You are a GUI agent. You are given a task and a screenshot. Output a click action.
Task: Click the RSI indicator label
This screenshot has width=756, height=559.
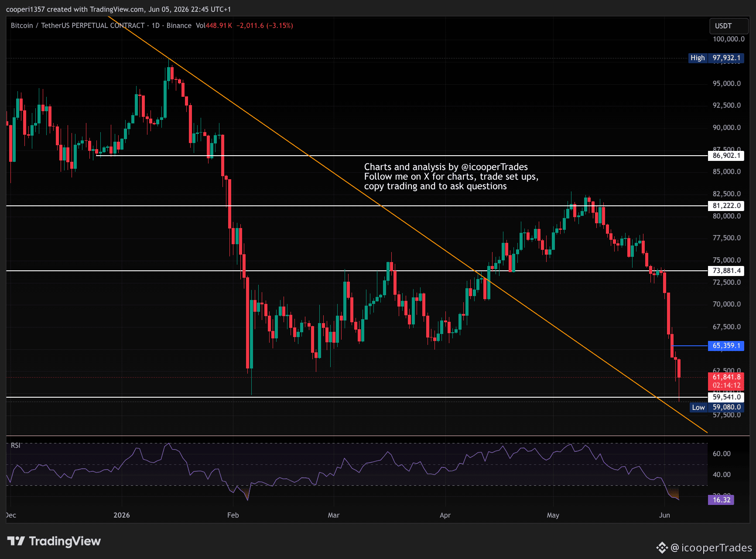coord(15,445)
